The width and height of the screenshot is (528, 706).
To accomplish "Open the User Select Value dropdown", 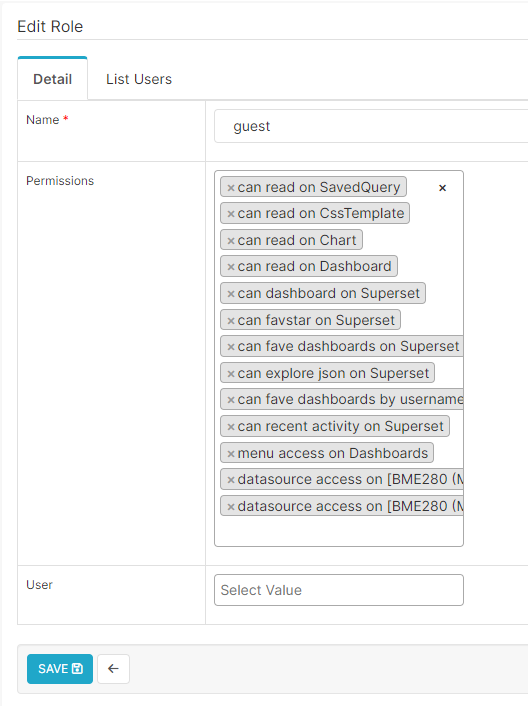I will tap(338, 590).
